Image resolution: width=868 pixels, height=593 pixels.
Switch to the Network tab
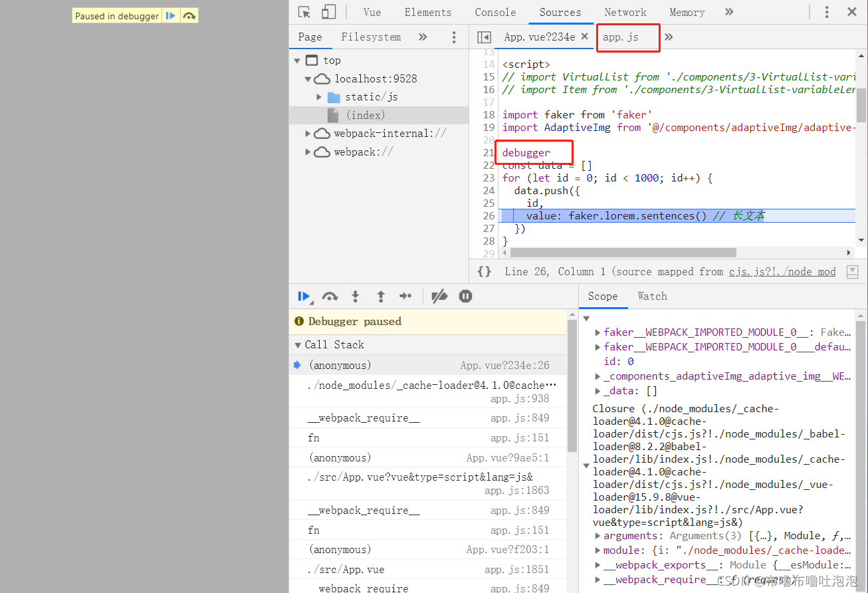click(x=625, y=12)
